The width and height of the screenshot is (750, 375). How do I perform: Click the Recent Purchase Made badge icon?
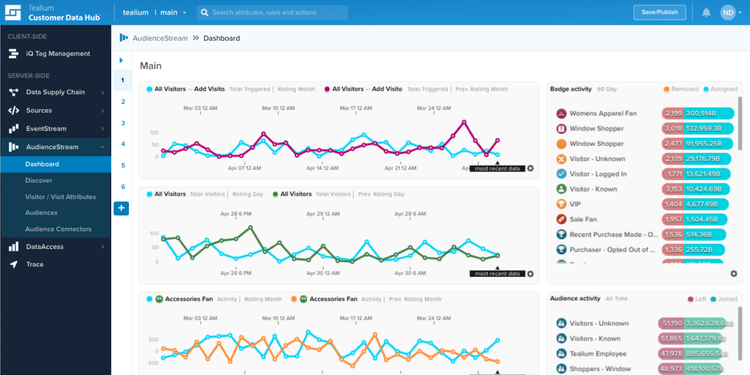pyautogui.click(x=562, y=234)
